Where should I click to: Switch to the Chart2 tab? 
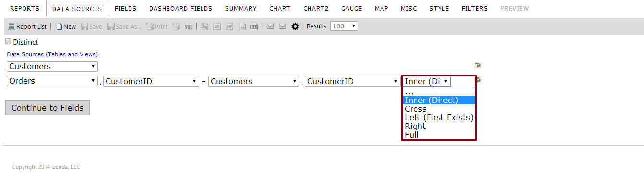click(x=316, y=8)
